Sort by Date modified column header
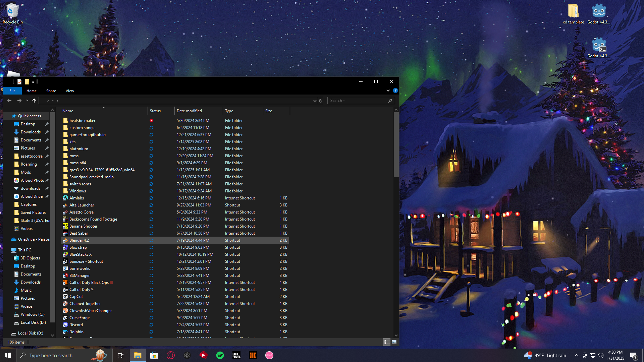The image size is (644, 362). [x=189, y=111]
